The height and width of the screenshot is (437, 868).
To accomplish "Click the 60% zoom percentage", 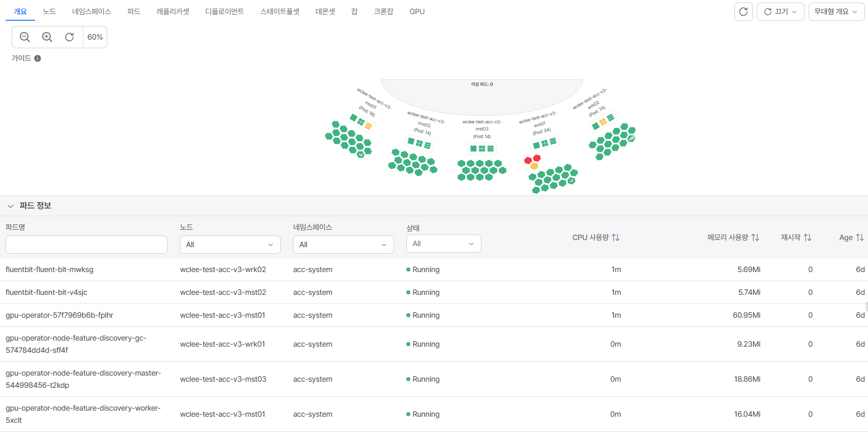I will tap(95, 37).
